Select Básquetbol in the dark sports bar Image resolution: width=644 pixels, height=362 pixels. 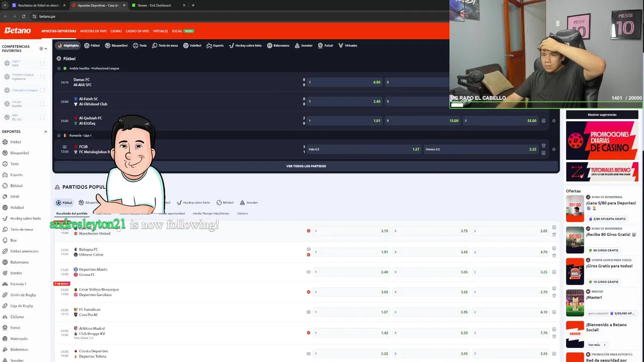point(116,45)
